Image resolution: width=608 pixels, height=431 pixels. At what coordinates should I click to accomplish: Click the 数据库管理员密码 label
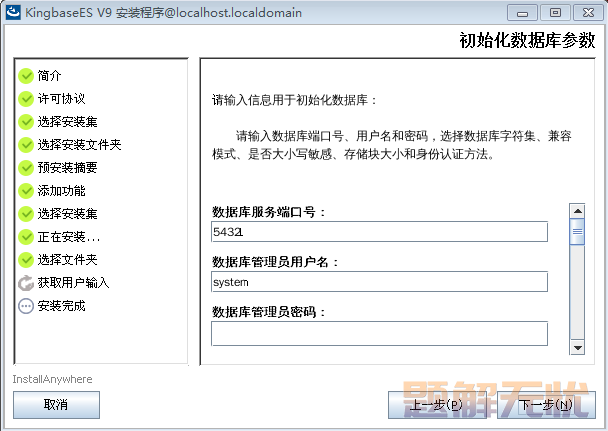(268, 312)
